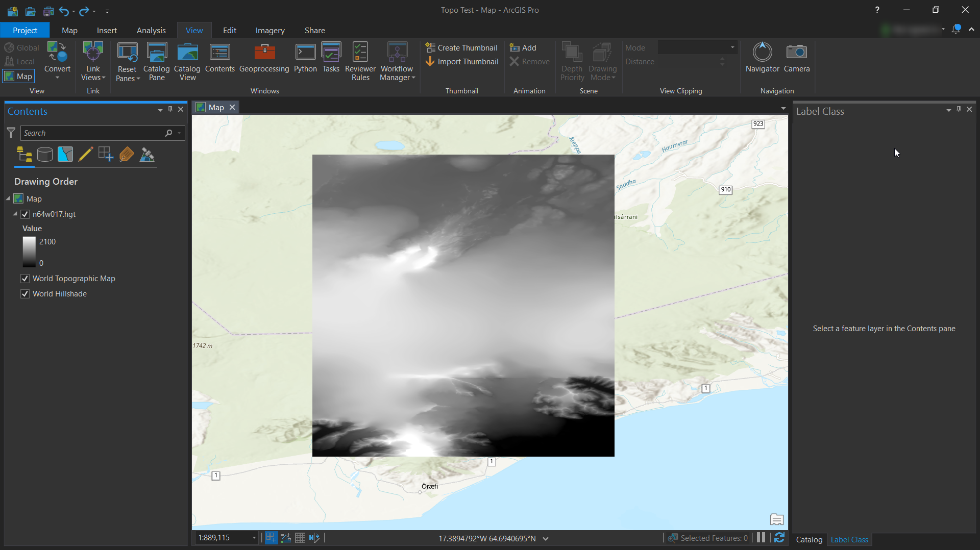Viewport: 980px width, 550px height.
Task: Open ArcGIS Pro help
Action: point(877,10)
